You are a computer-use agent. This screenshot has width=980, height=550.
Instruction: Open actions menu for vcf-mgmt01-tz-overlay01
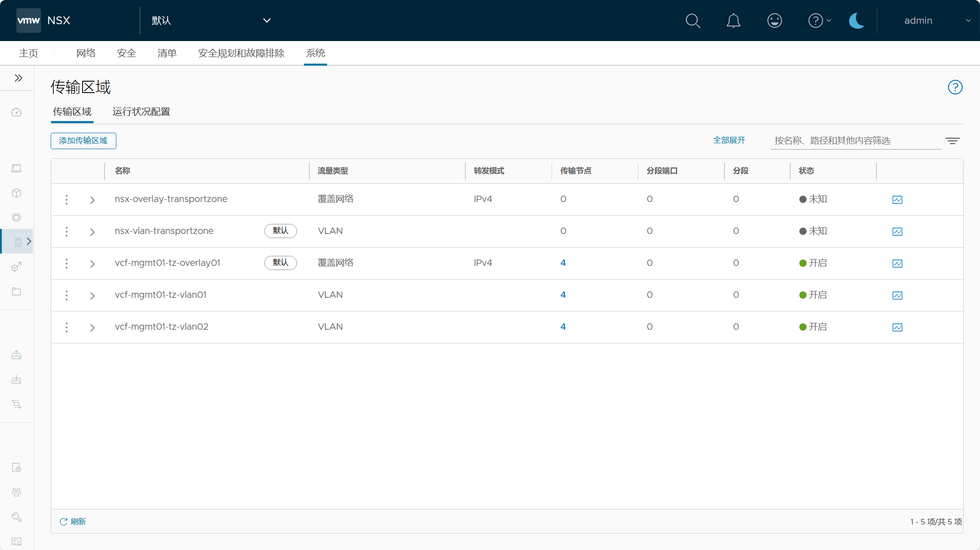pyautogui.click(x=67, y=263)
